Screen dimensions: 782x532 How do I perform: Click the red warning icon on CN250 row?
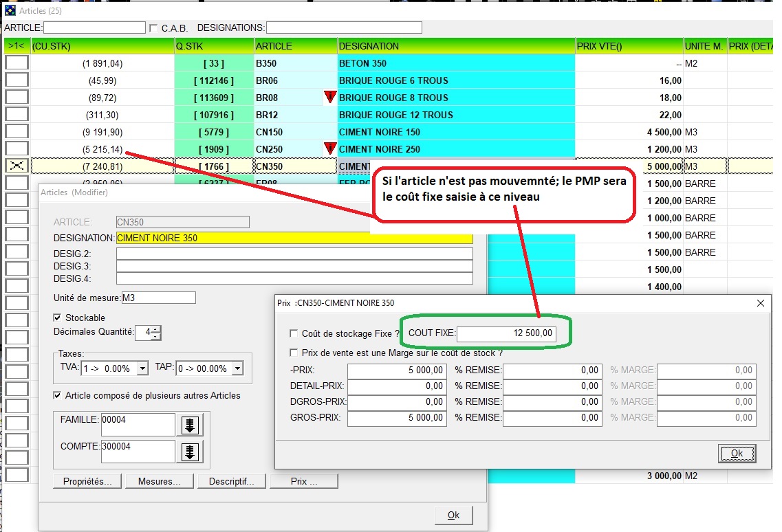pyautogui.click(x=330, y=148)
